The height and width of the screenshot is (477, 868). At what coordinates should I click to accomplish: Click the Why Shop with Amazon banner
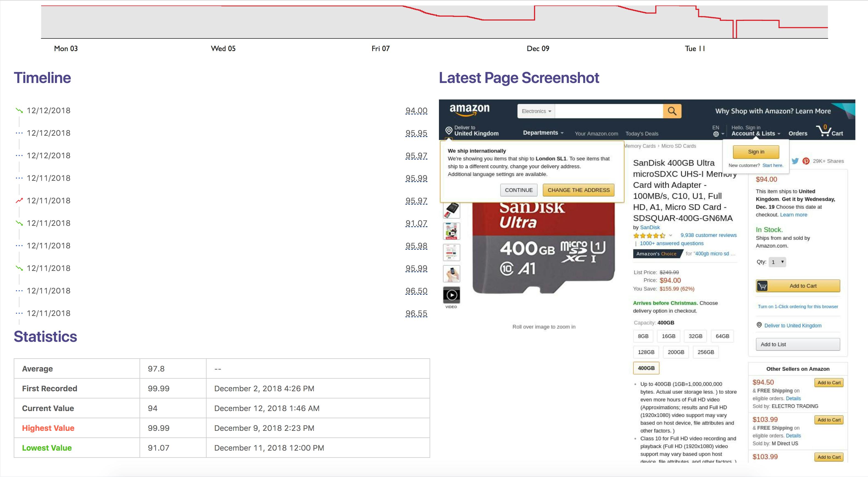tap(773, 111)
